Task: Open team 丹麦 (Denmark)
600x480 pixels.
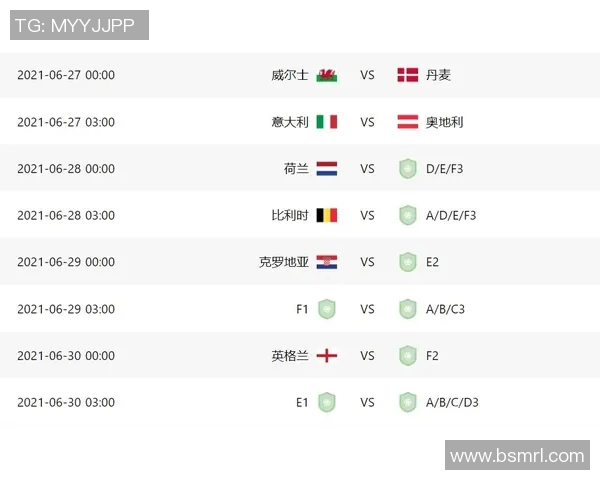Action: coord(438,75)
